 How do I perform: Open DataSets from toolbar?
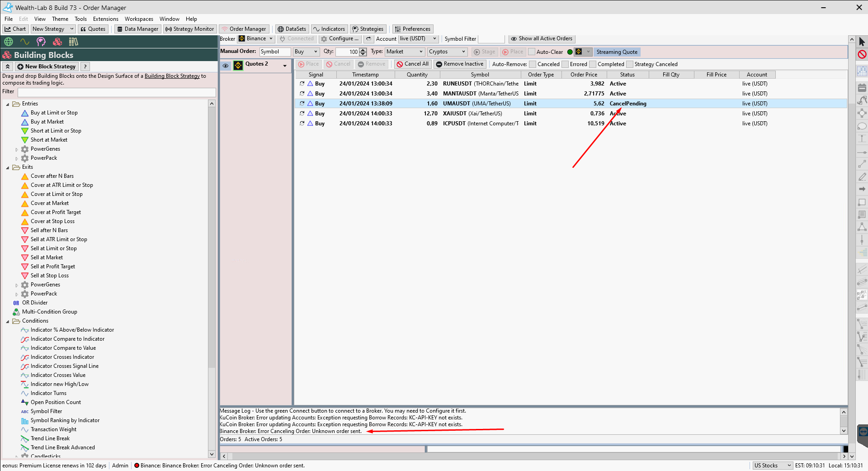point(292,29)
